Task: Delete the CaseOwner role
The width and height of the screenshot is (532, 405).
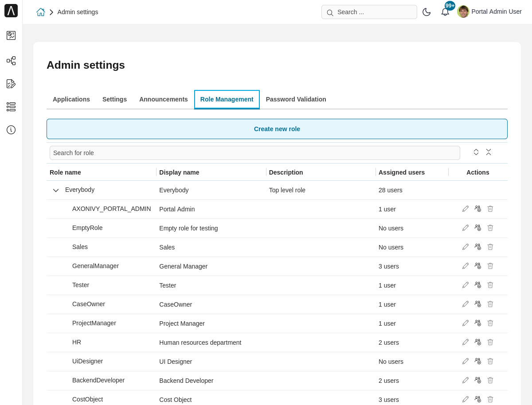Action: pyautogui.click(x=490, y=304)
